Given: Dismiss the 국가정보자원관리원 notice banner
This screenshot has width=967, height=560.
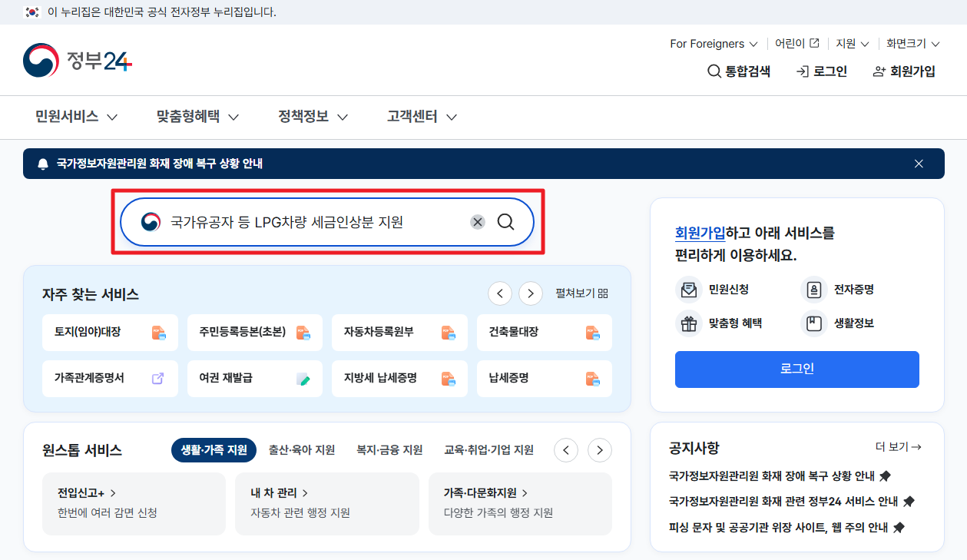Looking at the screenshot, I should (919, 163).
